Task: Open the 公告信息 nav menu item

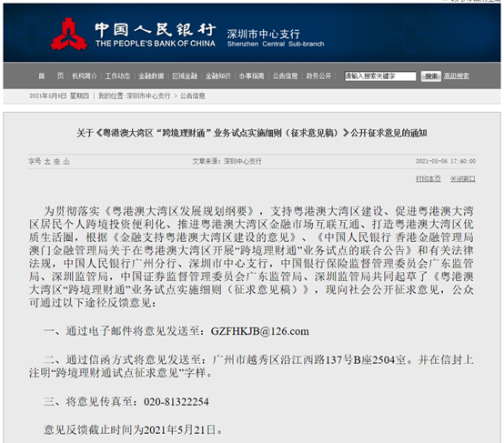Action: point(285,76)
